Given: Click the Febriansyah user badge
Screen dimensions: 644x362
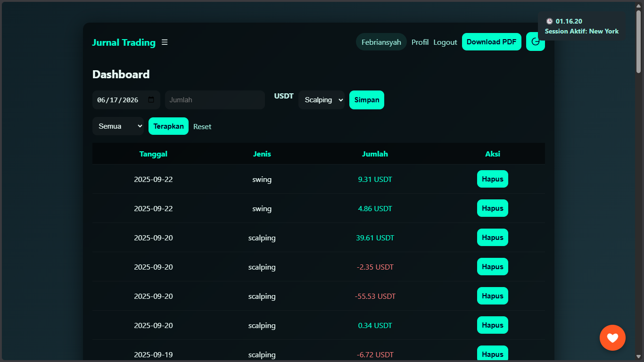Looking at the screenshot, I should click(381, 42).
